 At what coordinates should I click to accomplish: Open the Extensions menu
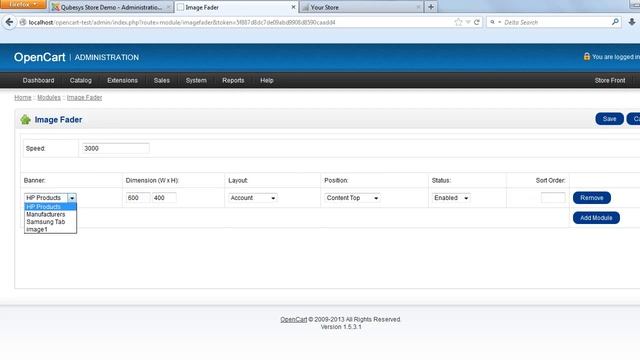click(x=122, y=80)
